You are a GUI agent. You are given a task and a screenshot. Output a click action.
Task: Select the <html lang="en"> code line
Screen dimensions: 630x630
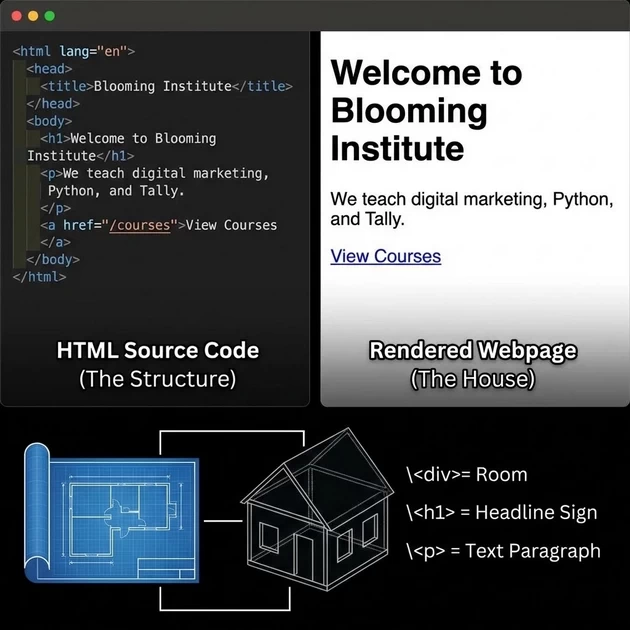point(74,51)
